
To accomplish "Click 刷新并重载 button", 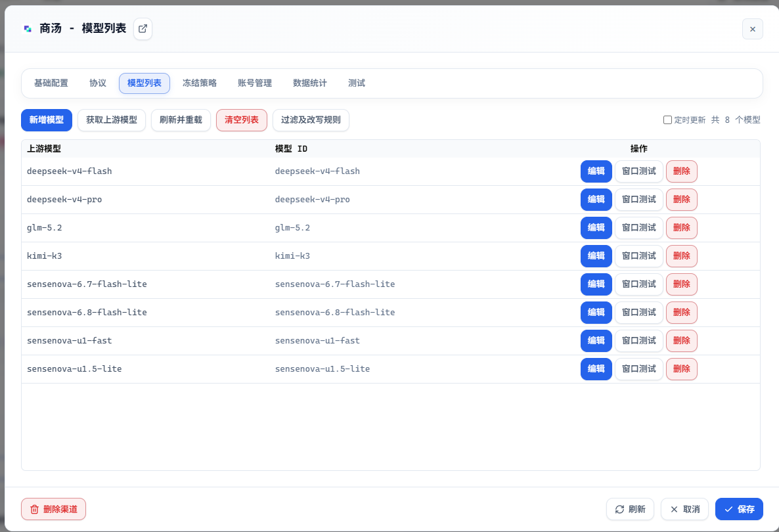I will pos(181,120).
